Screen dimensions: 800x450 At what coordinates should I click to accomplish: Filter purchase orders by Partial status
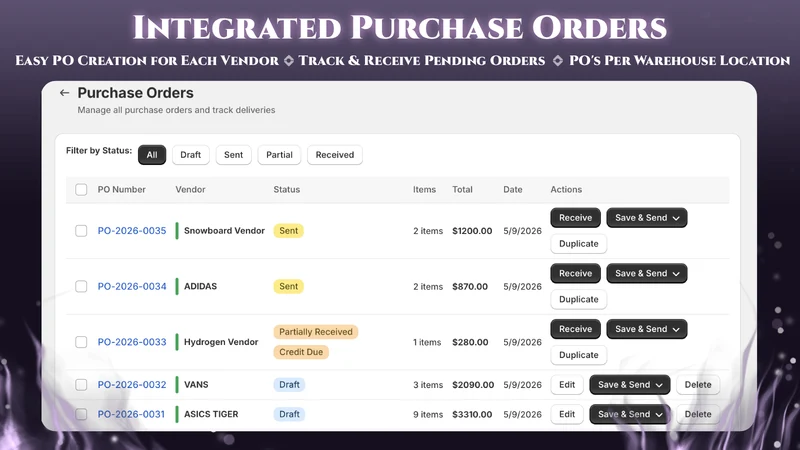pos(279,155)
